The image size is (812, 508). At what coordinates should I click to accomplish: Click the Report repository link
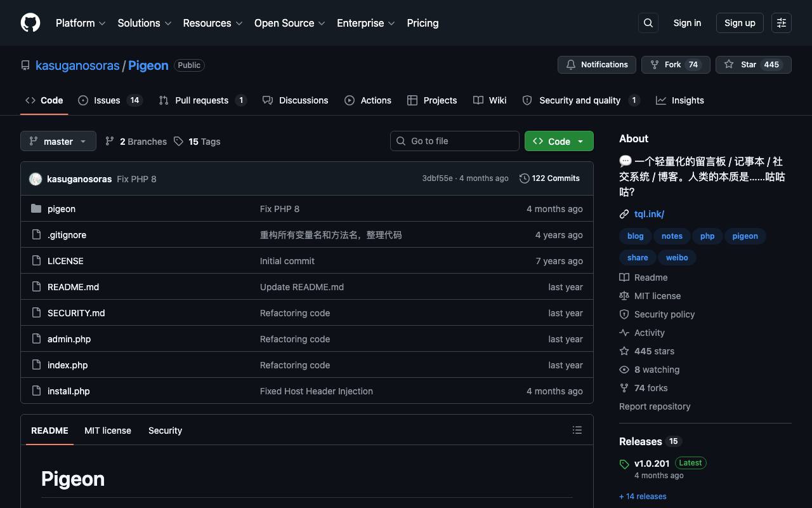point(655,406)
